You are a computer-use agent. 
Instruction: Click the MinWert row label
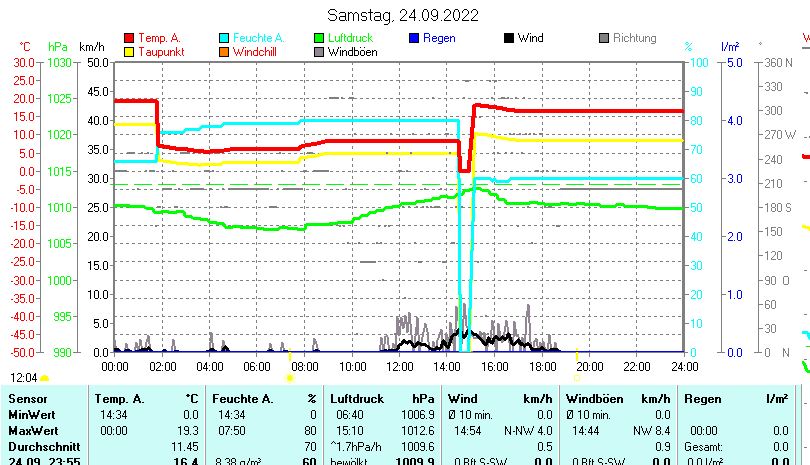(31, 414)
